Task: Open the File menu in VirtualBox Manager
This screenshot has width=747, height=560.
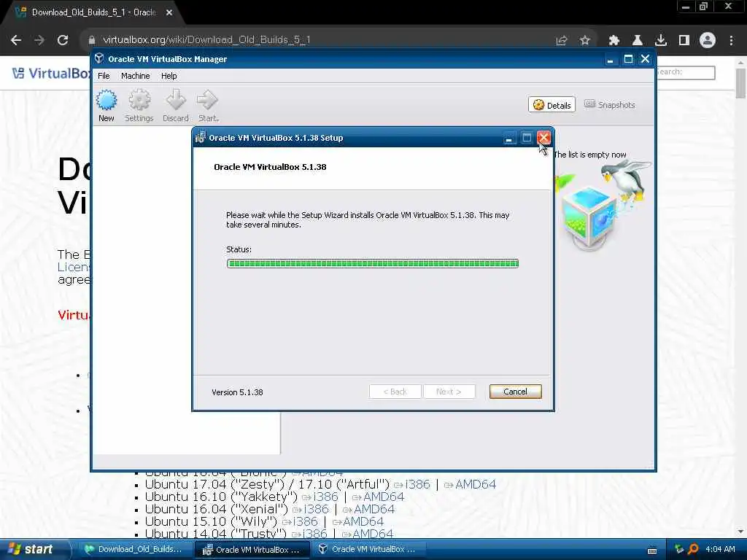Action: (104, 76)
